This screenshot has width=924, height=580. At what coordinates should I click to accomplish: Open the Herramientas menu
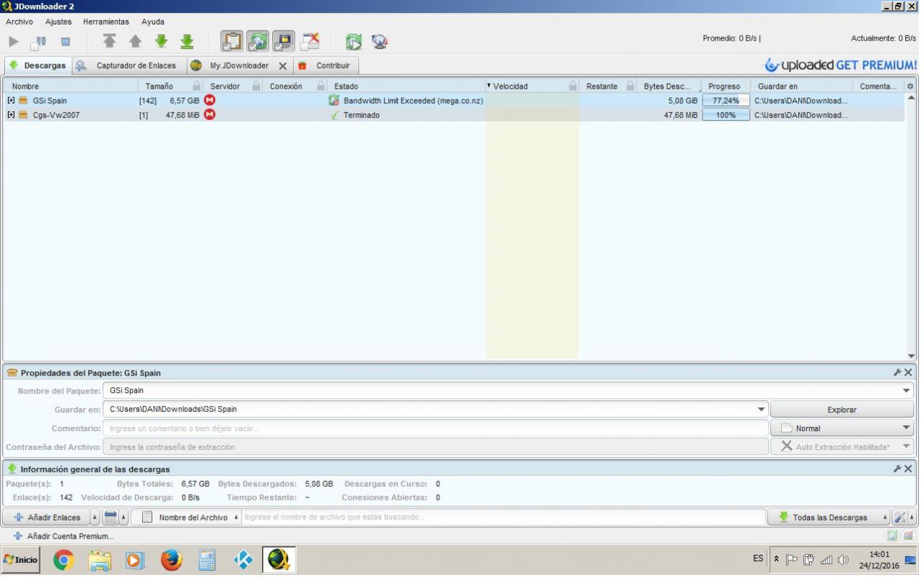click(105, 22)
